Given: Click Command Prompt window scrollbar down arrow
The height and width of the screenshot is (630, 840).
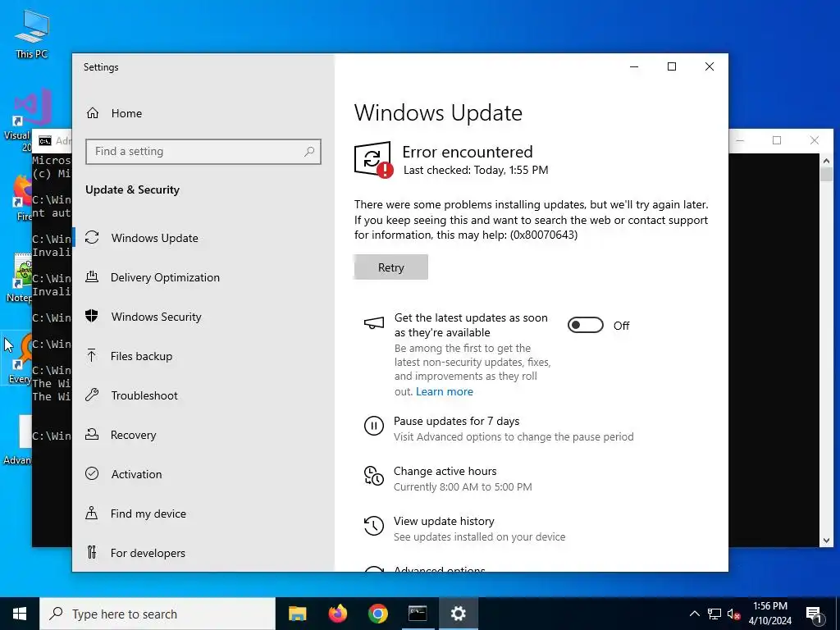Looking at the screenshot, I should click(826, 541).
